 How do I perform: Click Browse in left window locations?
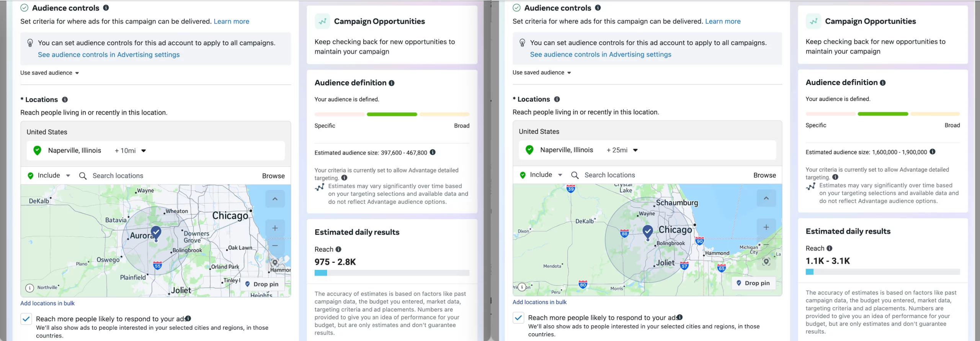point(273,176)
